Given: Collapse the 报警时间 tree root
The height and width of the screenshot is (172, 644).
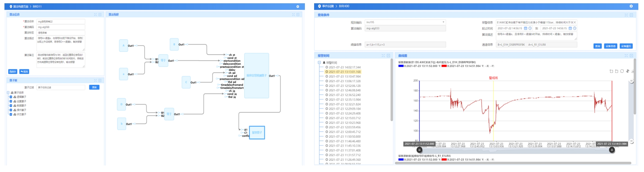Looking at the screenshot, I should [319, 63].
